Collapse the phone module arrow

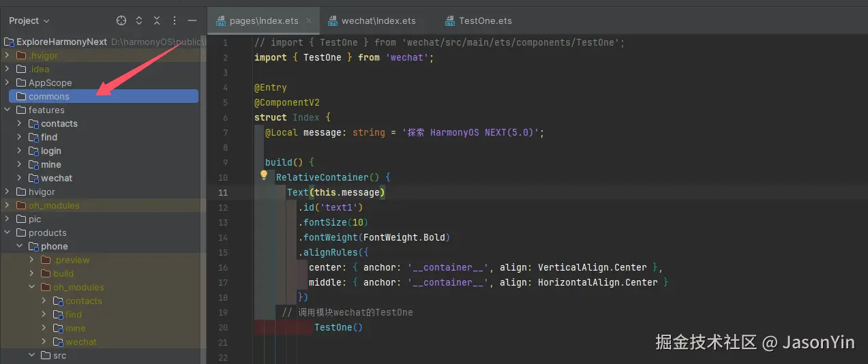click(x=20, y=246)
